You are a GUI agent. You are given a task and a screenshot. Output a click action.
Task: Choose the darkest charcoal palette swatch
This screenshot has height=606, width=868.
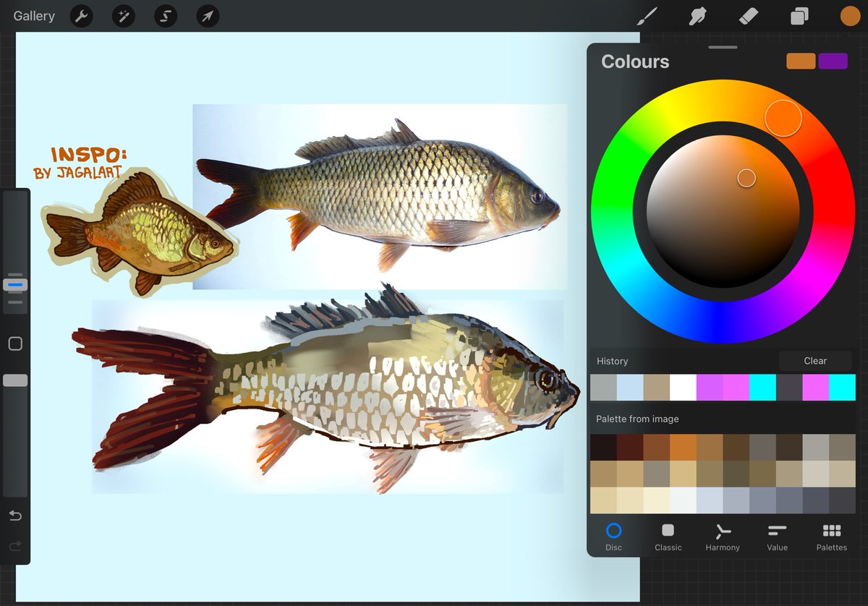tap(842, 500)
